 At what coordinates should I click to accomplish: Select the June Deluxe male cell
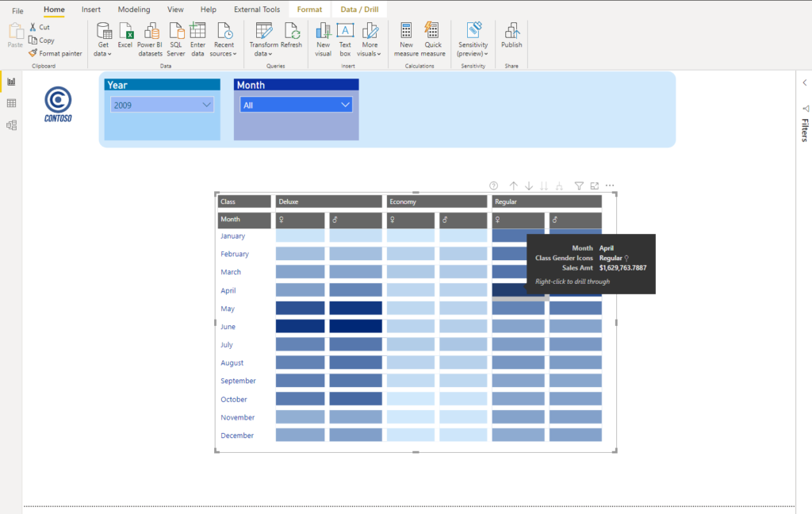tap(356, 326)
